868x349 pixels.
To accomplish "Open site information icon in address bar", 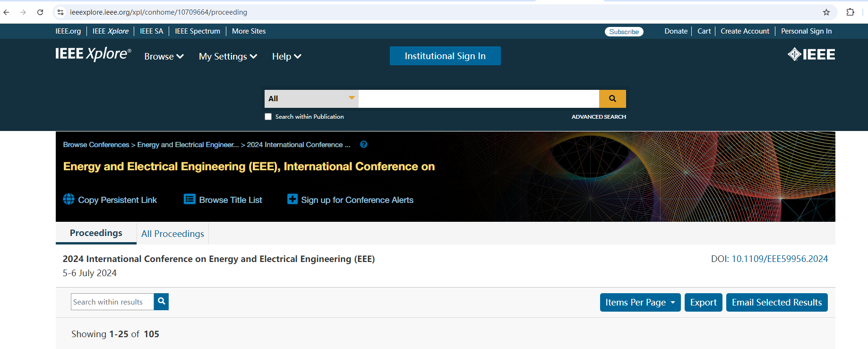I will coord(60,12).
